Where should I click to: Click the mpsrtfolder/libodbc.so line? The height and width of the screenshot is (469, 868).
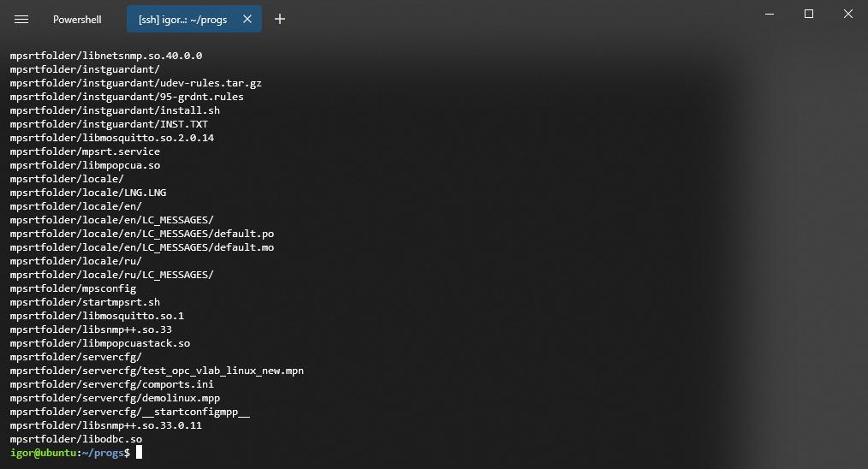click(x=76, y=439)
